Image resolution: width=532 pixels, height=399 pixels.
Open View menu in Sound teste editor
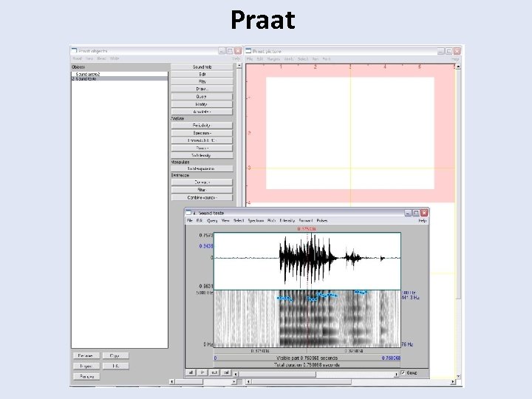[x=225, y=220]
